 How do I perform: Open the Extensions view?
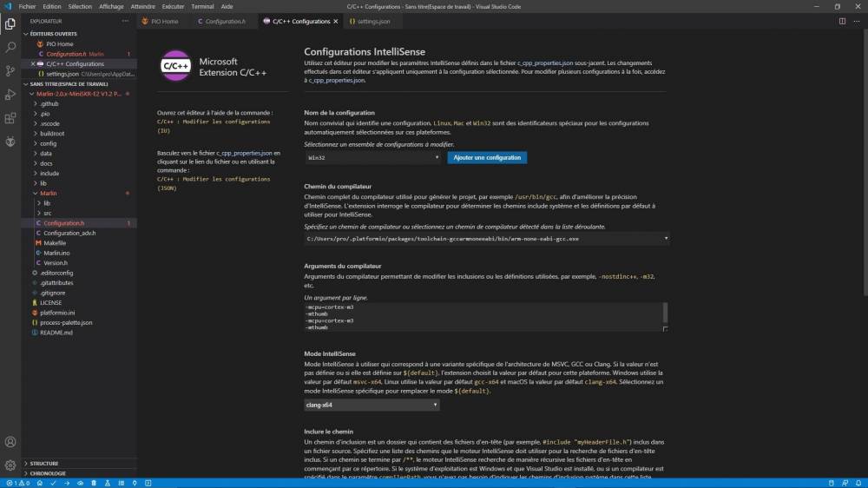pyautogui.click(x=10, y=118)
